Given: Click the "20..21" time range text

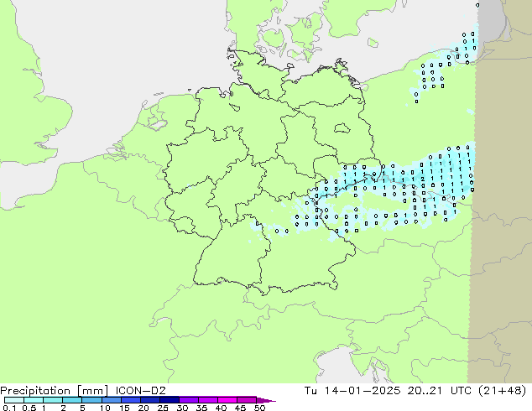Looking at the screenshot, I should (x=425, y=391).
